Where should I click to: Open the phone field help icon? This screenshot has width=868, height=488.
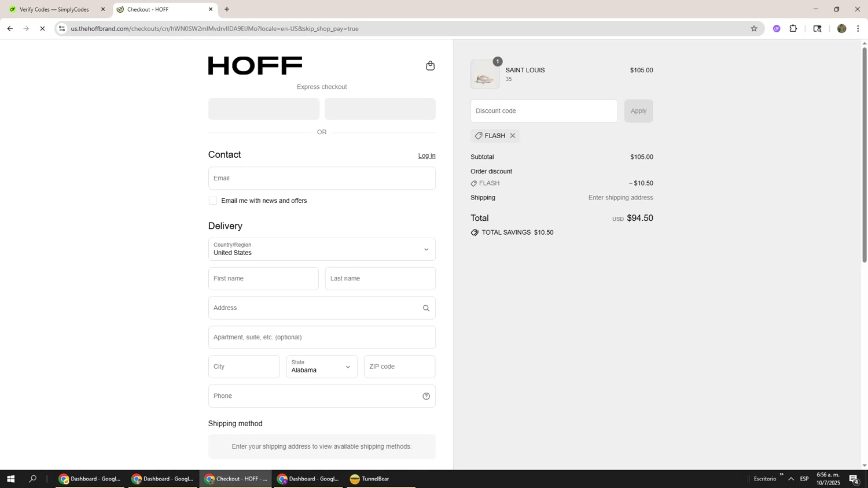(x=426, y=396)
